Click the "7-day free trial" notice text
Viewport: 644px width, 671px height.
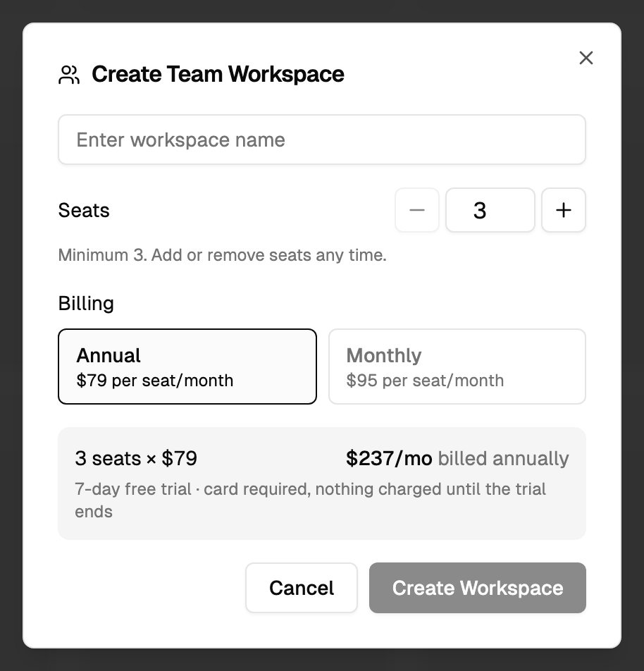[x=310, y=500]
